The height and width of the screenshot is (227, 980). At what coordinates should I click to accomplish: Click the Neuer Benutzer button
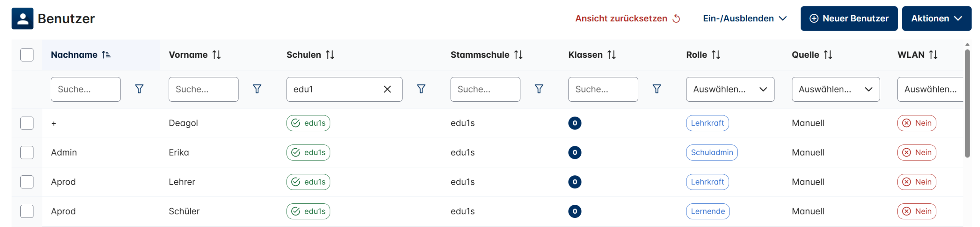[x=849, y=18]
